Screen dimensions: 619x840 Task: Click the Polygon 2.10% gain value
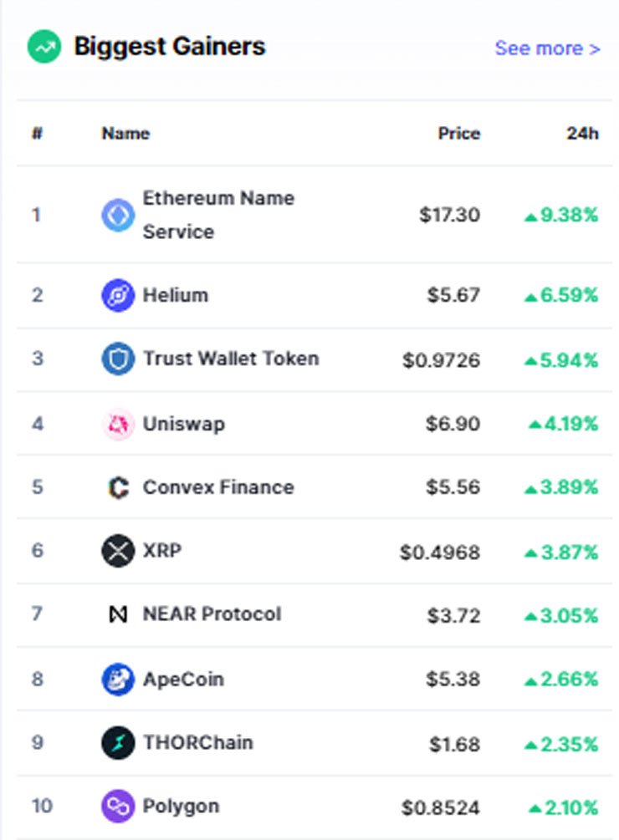pyautogui.click(x=563, y=808)
